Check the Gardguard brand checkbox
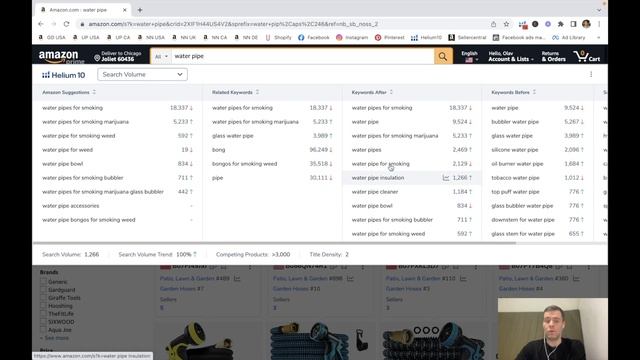640x360 pixels. coord(43,290)
